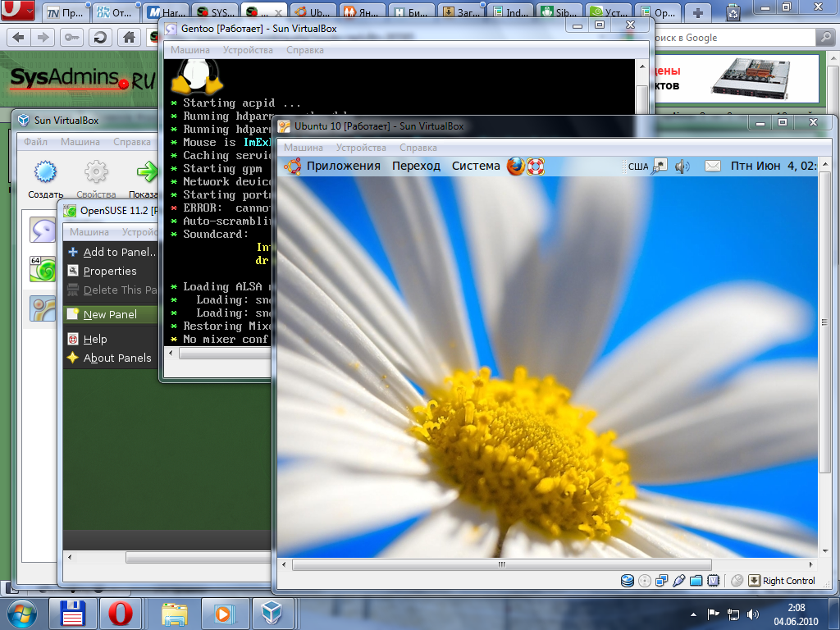Image resolution: width=840 pixels, height=630 pixels.
Task: Click the hard disk activity icon in the Ubuntu window status bar
Action: (x=628, y=581)
